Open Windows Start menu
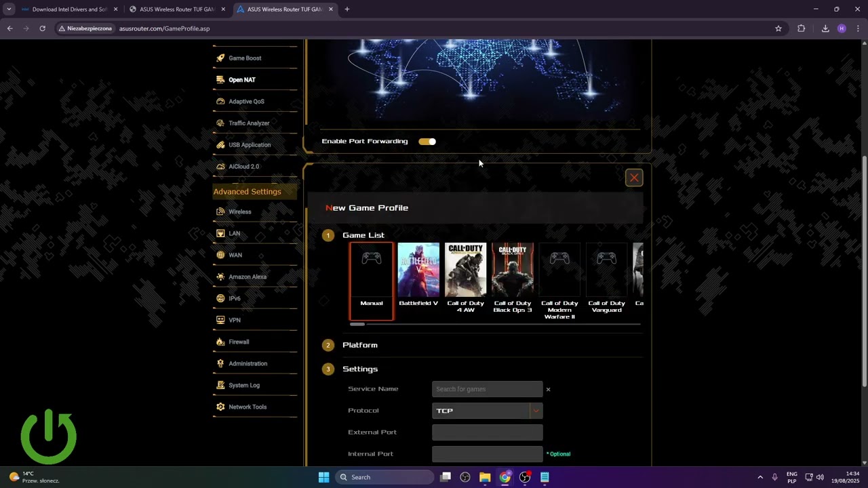 tap(323, 477)
